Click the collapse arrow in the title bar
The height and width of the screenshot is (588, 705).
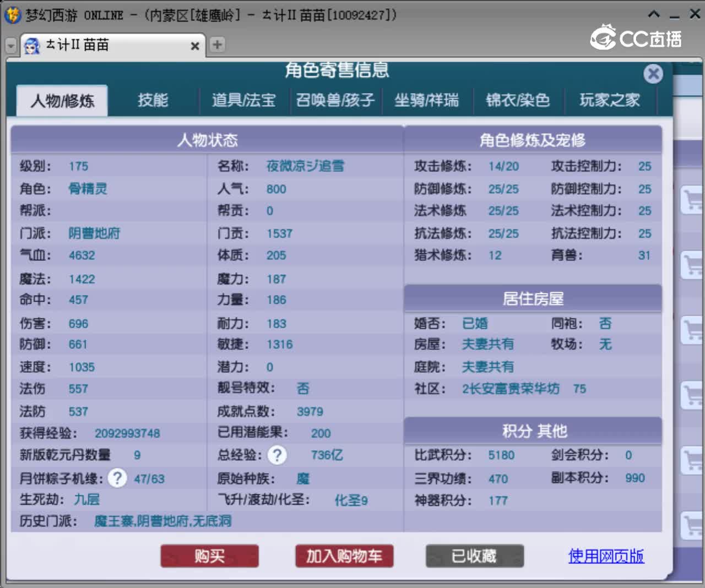[x=654, y=14]
